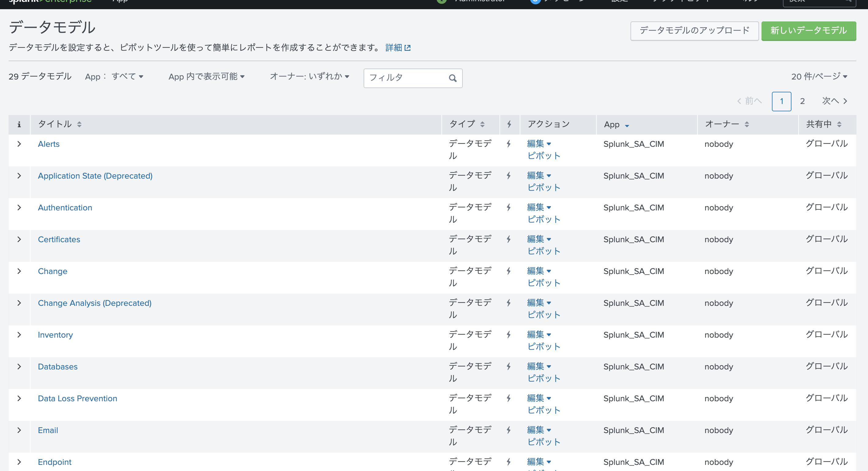The height and width of the screenshot is (471, 868).
Task: Click ピボット link for Change row
Action: pos(544,283)
